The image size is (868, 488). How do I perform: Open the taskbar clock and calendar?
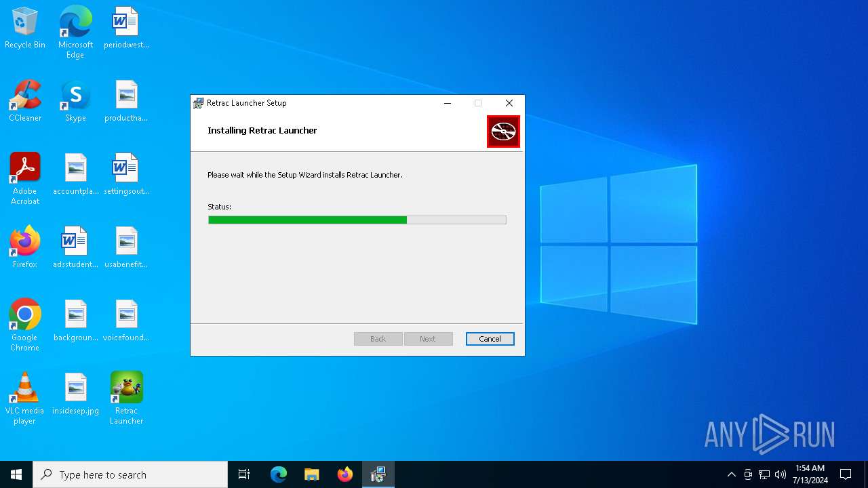point(810,474)
